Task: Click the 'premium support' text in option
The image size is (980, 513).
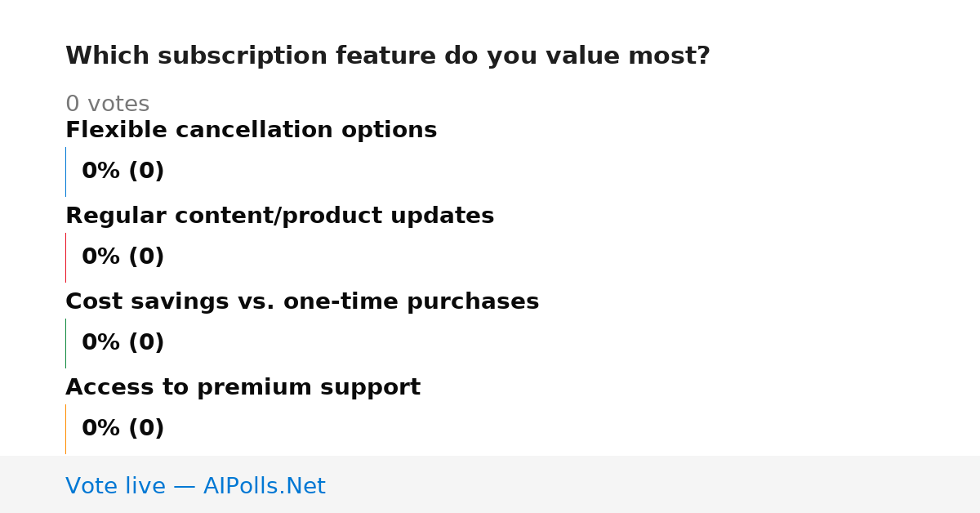Action: pos(309,388)
